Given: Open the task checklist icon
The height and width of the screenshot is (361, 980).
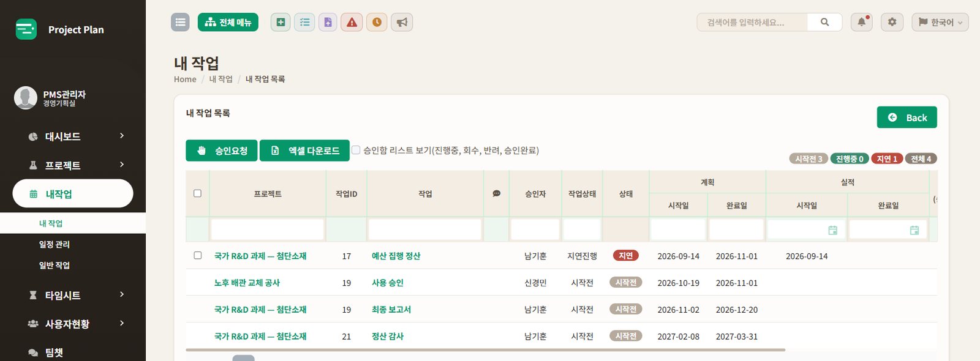Looking at the screenshot, I should coord(304,22).
